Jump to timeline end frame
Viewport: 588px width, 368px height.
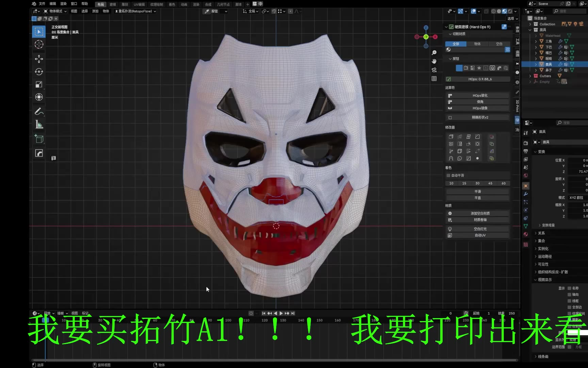(293, 313)
